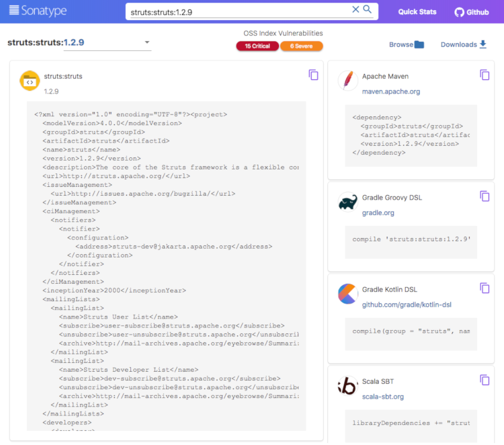Click the compile 'struts:struts:1.2.9' code text

pyautogui.click(x=411, y=239)
